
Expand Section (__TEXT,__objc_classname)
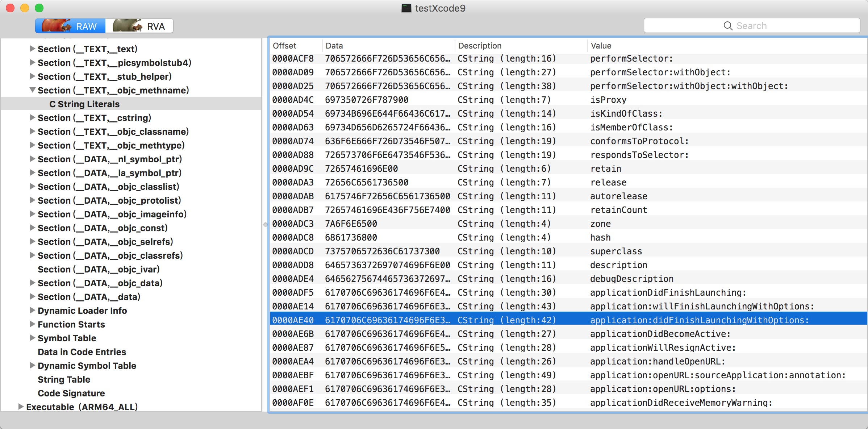pos(32,131)
